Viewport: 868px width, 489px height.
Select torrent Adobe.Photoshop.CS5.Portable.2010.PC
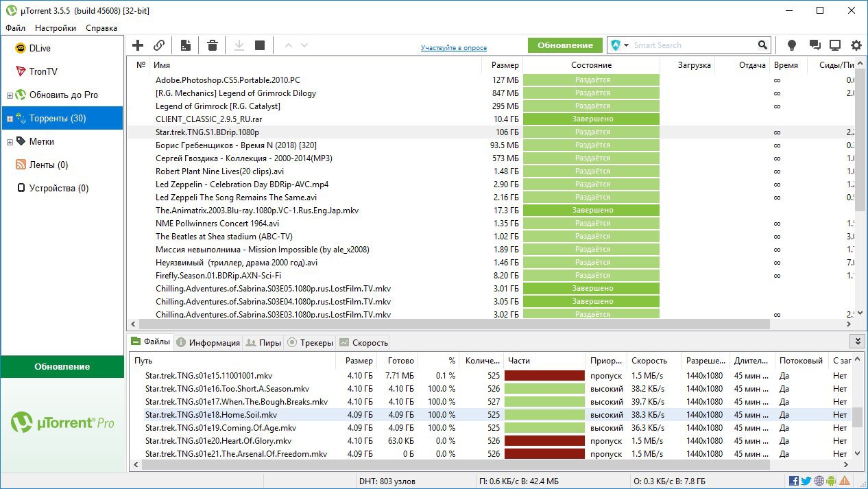[228, 80]
